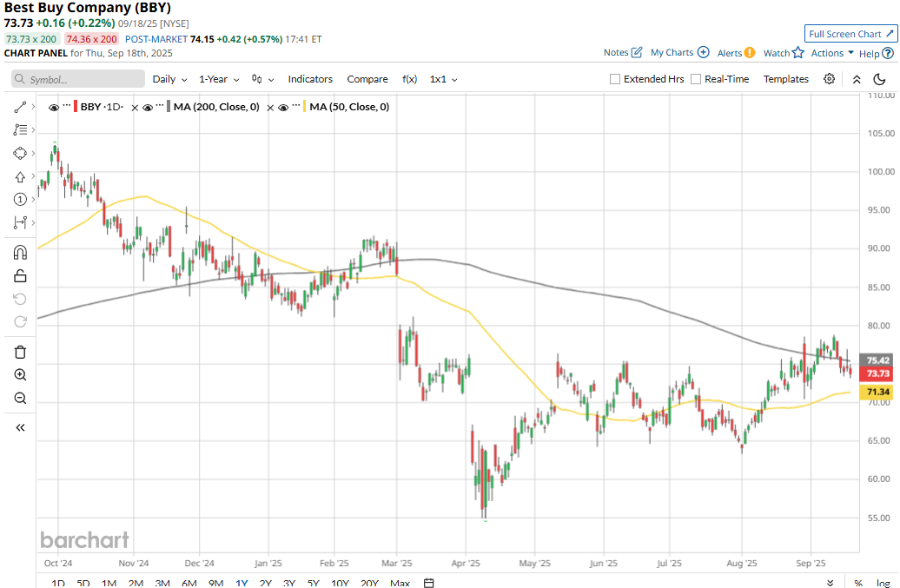Click the red BBY color swatch

tap(76, 107)
